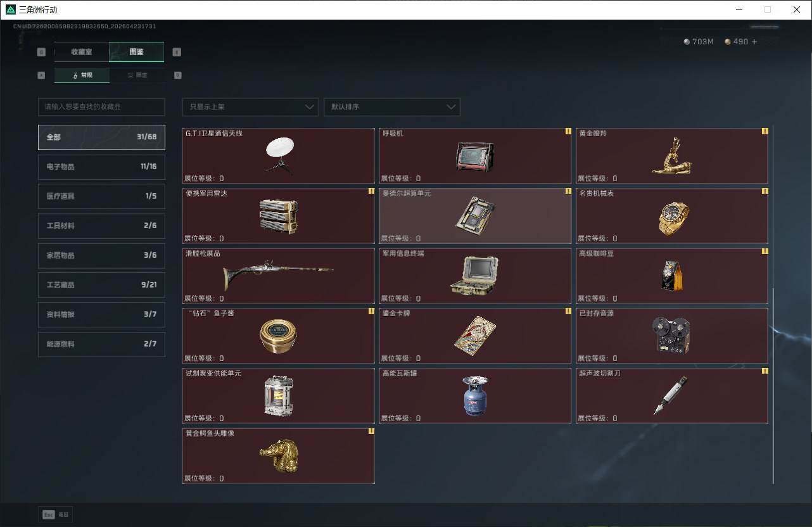Open the 黄金鳄鱼头雕像 crocodile head image
The width and height of the screenshot is (812, 527).
click(x=279, y=456)
